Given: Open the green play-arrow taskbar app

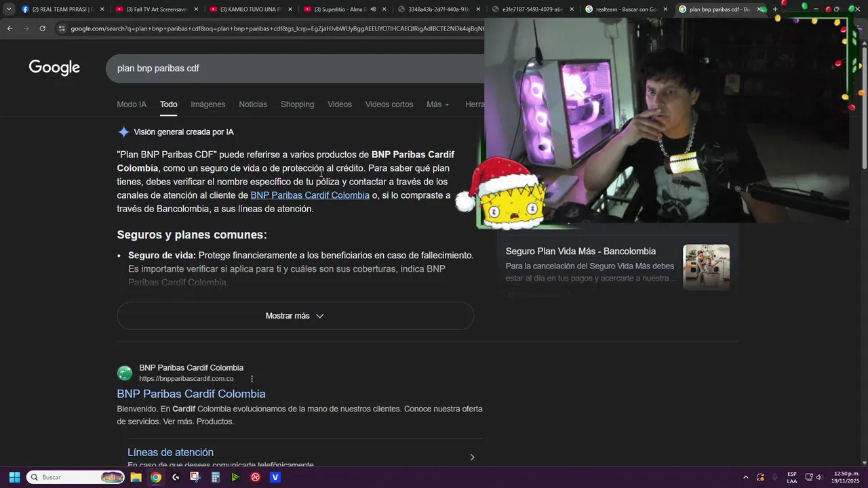Looking at the screenshot, I should [x=235, y=477].
